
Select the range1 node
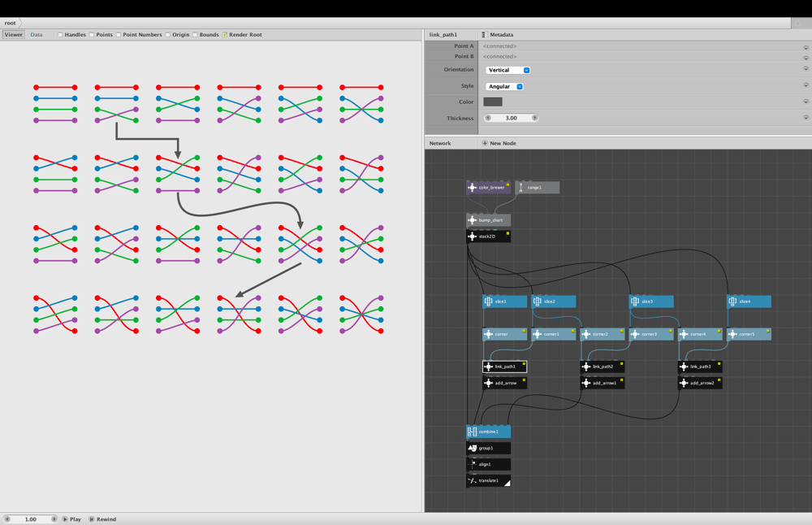pyautogui.click(x=538, y=188)
